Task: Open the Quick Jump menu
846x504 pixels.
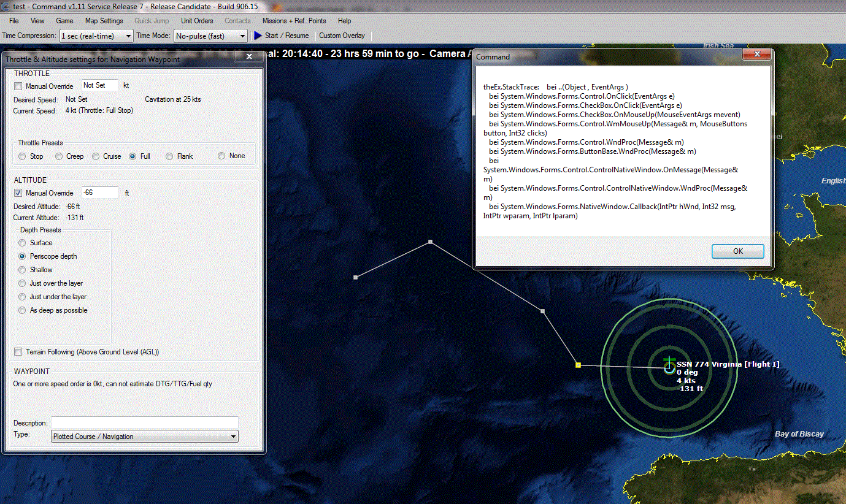Action: point(152,21)
